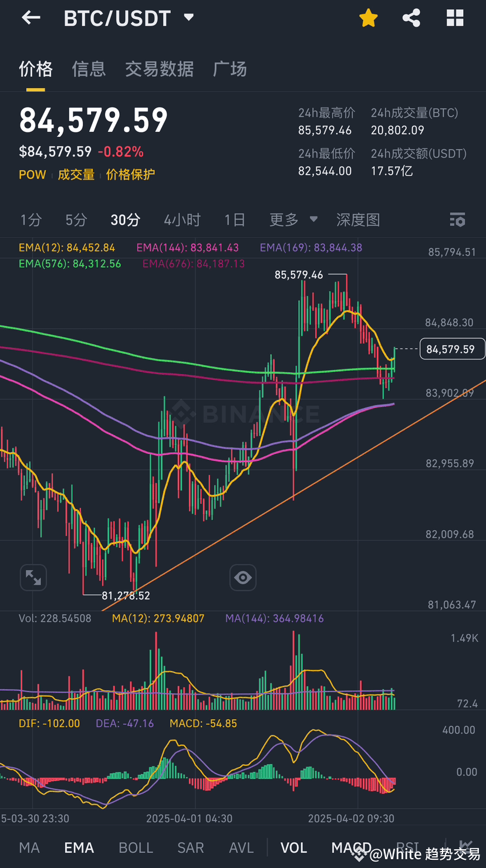Image resolution: width=486 pixels, height=868 pixels.
Task: Select the BOLL indicator
Action: (x=136, y=847)
